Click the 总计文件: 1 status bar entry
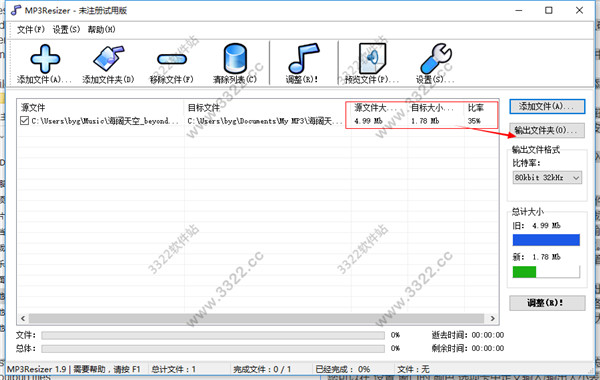The width and height of the screenshot is (600, 380). [x=174, y=369]
